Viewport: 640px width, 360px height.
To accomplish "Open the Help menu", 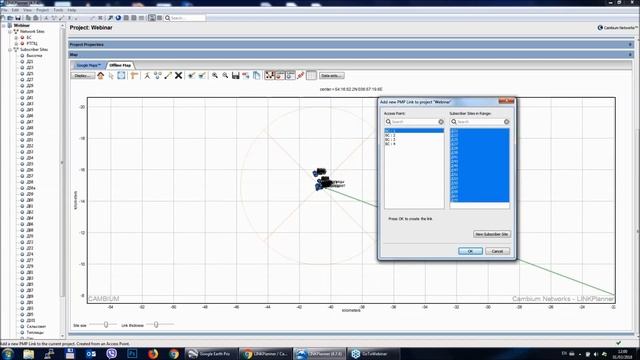I will coord(72,10).
